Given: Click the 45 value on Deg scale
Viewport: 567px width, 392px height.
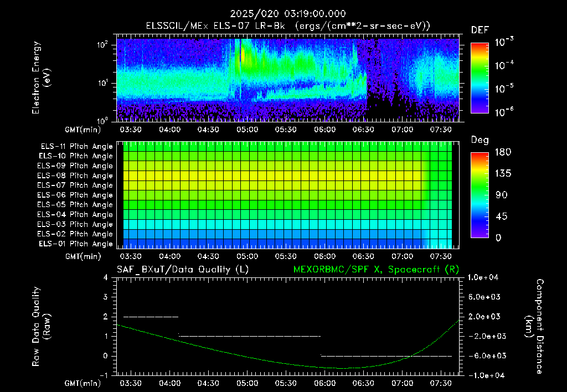Looking at the screenshot, I should [502, 216].
